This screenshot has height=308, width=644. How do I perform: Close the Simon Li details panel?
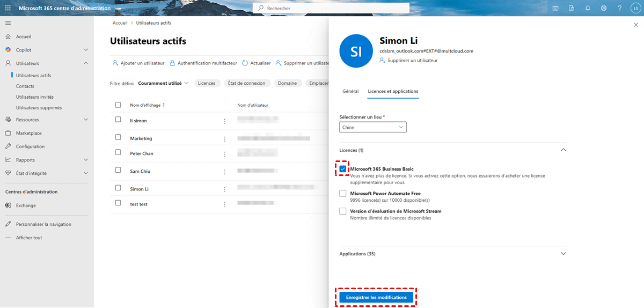636,25
